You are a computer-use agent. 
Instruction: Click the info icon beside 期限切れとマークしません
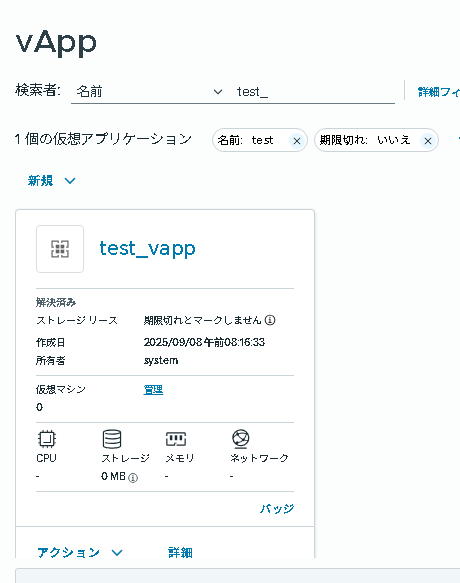pyautogui.click(x=270, y=320)
